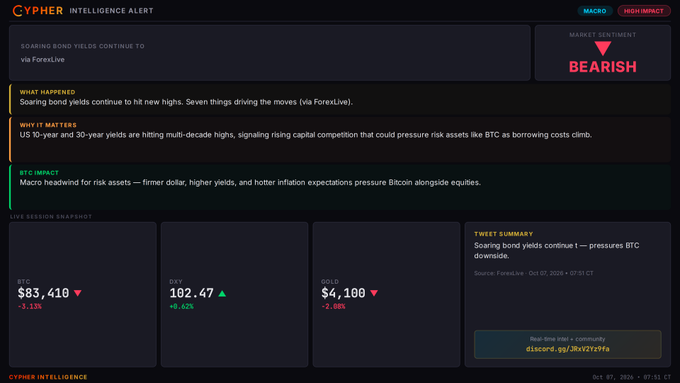Click the TWEET SUMMARY heading

503,234
